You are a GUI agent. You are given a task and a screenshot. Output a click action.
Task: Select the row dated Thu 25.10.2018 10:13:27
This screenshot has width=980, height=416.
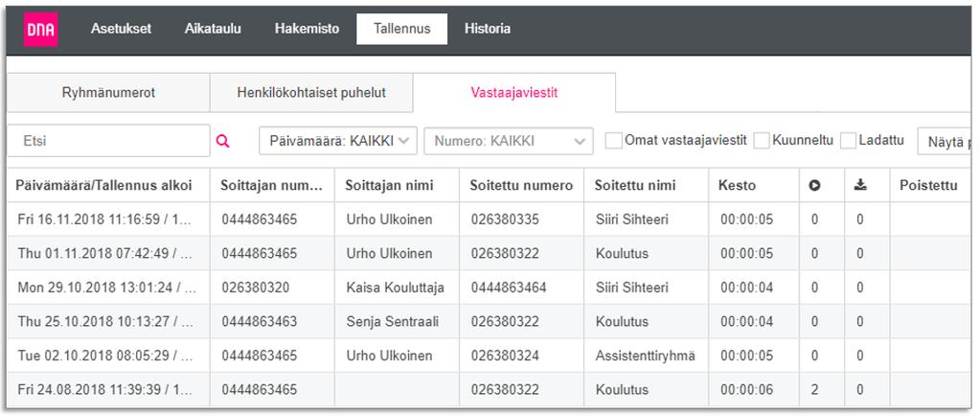489,321
